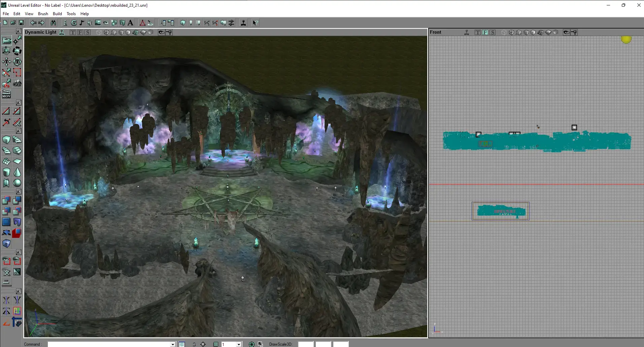Open the Edit menu
644x347 pixels.
point(17,14)
